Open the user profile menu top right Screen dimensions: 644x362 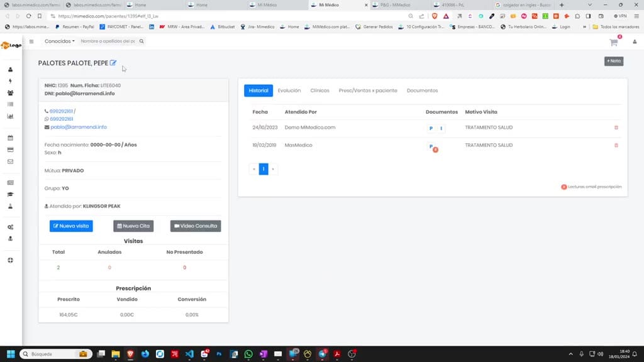pos(635,42)
